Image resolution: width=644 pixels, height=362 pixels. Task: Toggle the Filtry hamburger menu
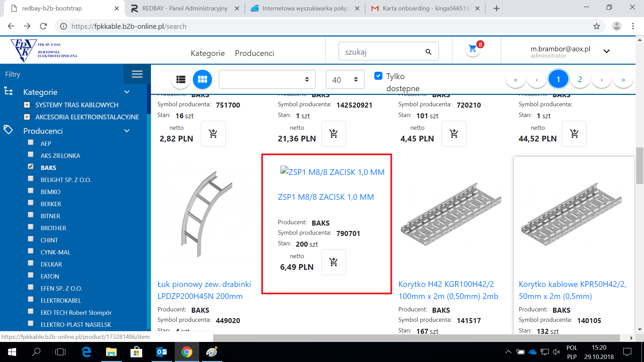[x=137, y=74]
